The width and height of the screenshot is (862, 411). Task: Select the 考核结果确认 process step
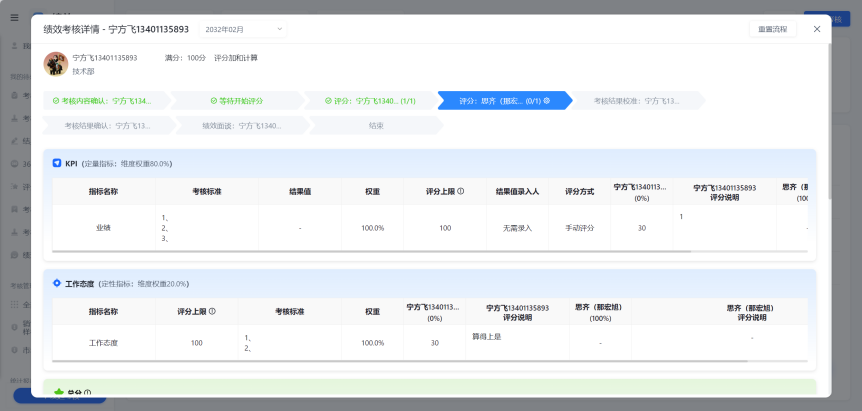coord(109,126)
